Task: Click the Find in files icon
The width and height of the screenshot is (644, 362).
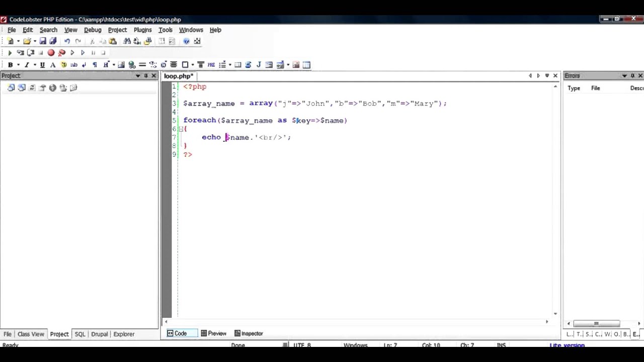Action: coord(148,41)
